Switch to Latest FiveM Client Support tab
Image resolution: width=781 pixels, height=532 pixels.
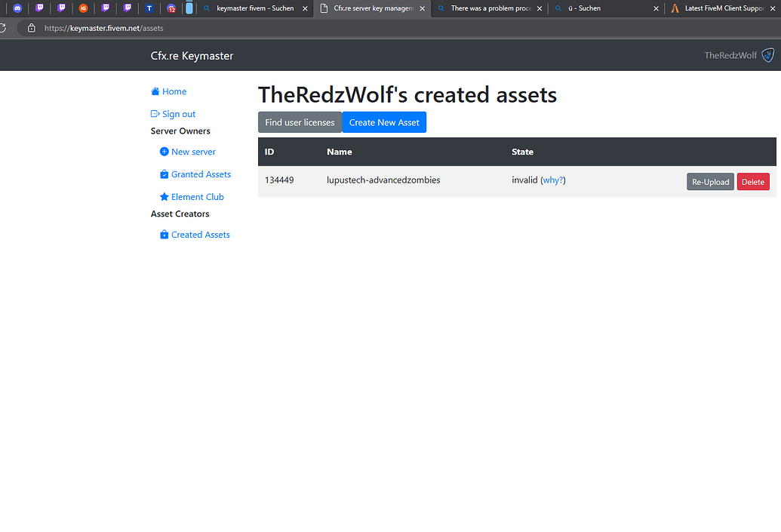(x=724, y=8)
